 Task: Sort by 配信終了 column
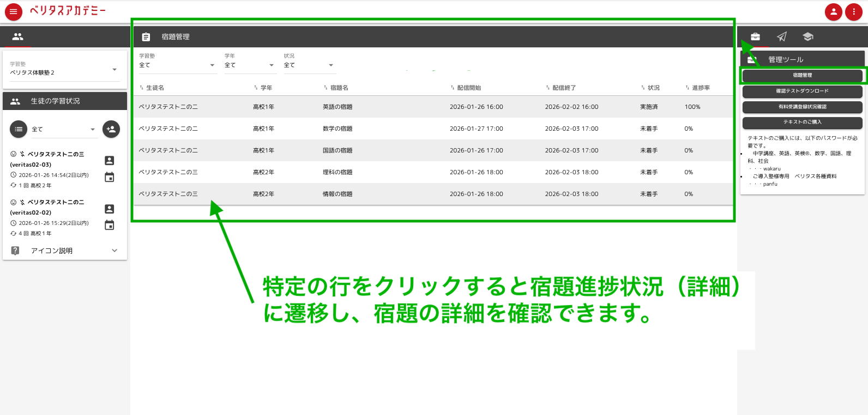pyautogui.click(x=561, y=88)
